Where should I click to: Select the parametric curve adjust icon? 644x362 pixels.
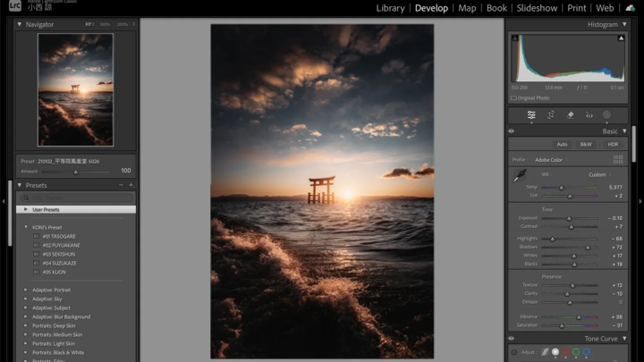pos(545,352)
